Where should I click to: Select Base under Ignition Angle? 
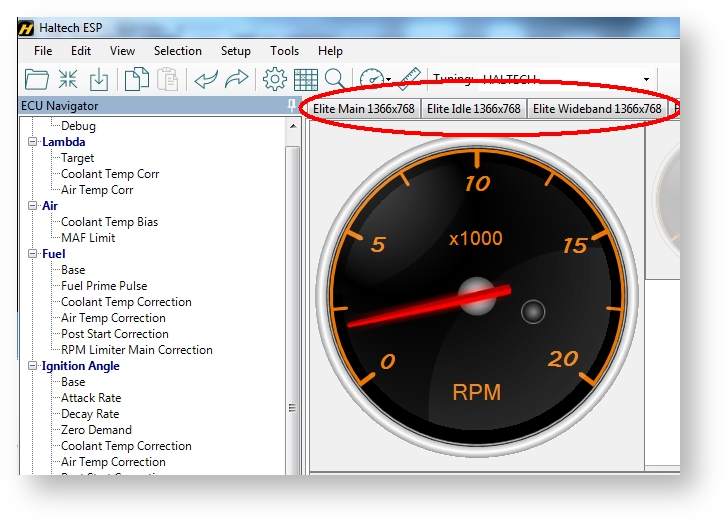click(x=73, y=382)
